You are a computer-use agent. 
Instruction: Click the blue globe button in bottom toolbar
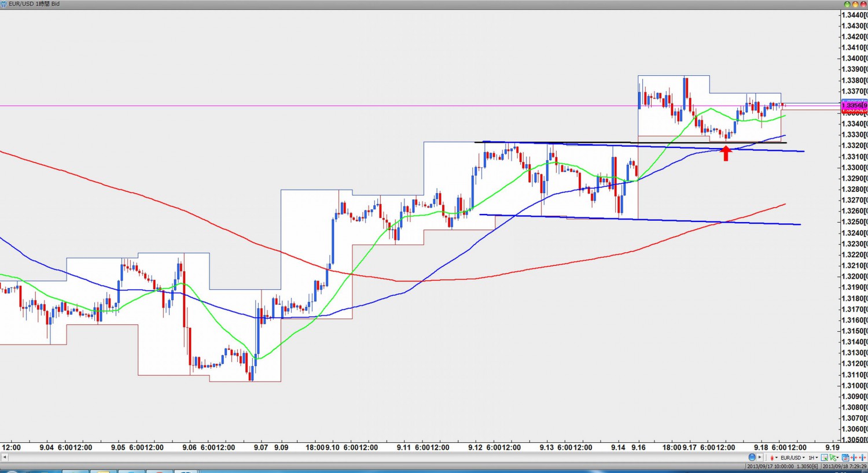click(x=752, y=457)
